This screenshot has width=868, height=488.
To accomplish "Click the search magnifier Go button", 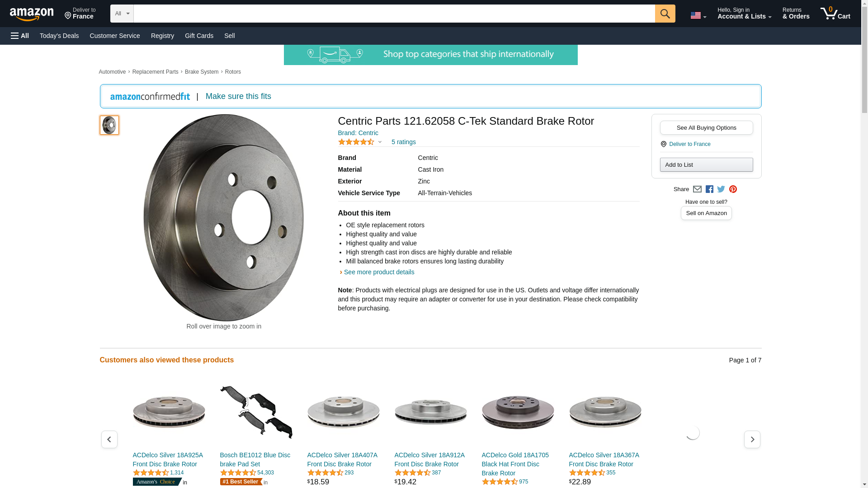I will [x=665, y=14].
